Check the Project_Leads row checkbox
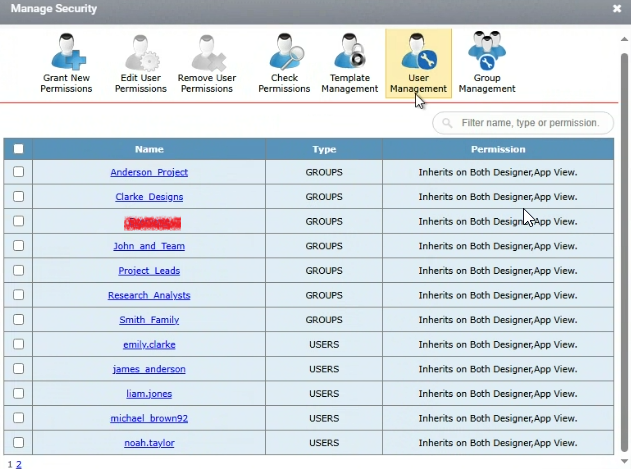Screen dimensions: 631x469 click(x=18, y=270)
